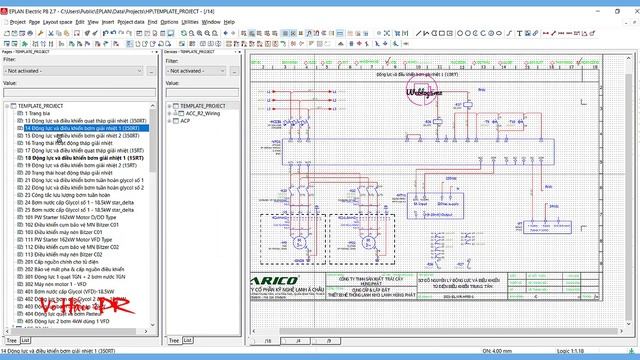Select the Ellipse drawing tool

499,33
